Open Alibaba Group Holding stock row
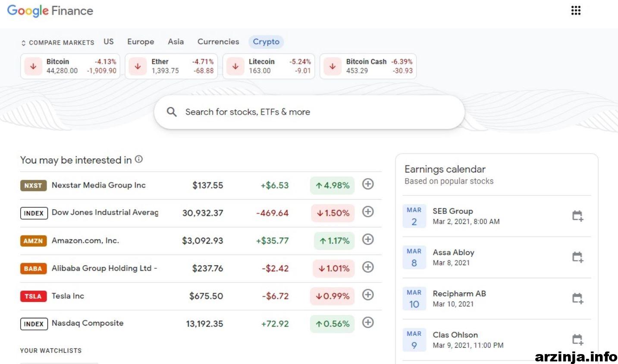618x364 pixels. [201, 268]
